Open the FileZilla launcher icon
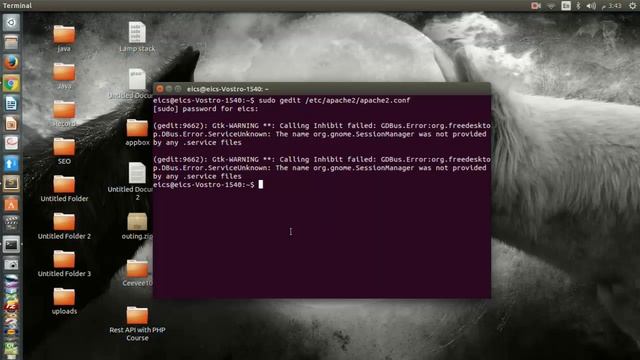The width and height of the screenshot is (640, 360). pos(11,306)
